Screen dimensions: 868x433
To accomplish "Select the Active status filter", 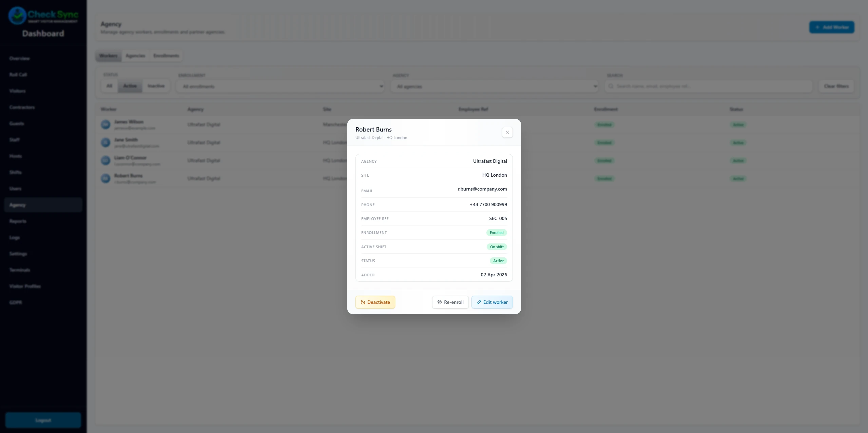I will [130, 86].
